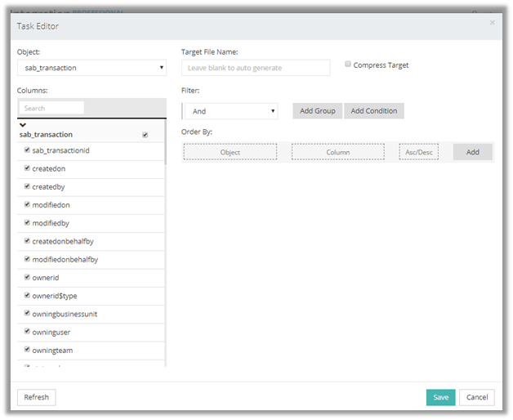Click into the Target File Name field
Viewport: 513px width, 420px height.
tap(256, 68)
